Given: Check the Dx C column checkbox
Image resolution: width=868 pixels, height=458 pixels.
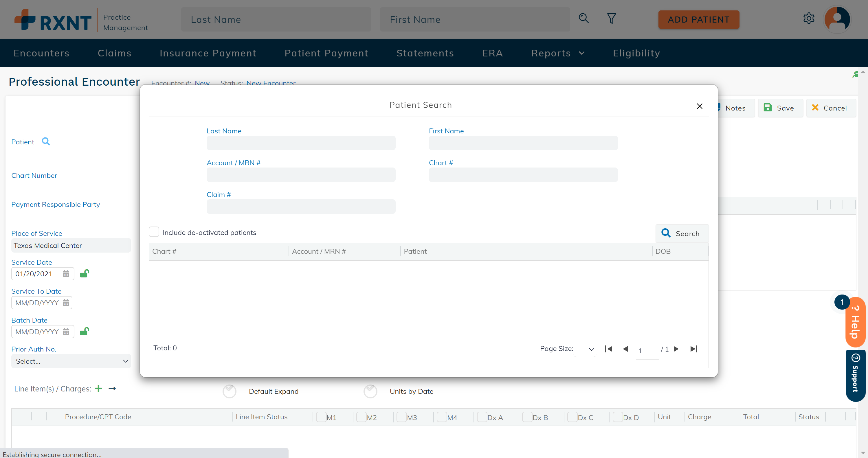Looking at the screenshot, I should click(x=572, y=417).
